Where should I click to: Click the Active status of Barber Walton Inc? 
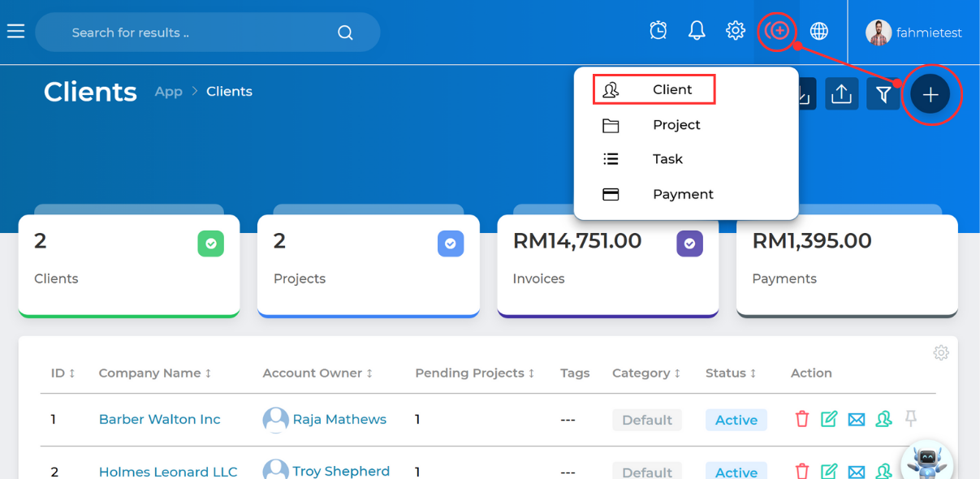coord(736,420)
